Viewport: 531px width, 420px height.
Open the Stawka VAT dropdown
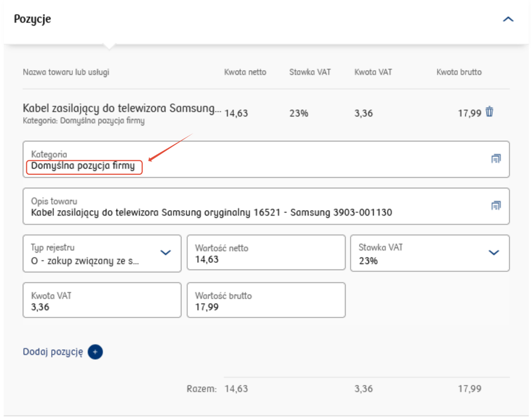click(430, 253)
